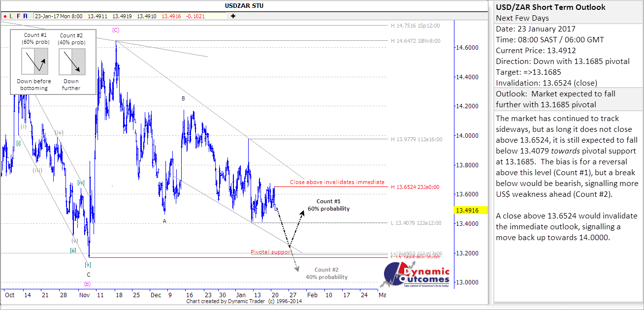The height and width of the screenshot is (310, 644).
Task: Click the red 'Pivotal support' label
Action: point(271,252)
